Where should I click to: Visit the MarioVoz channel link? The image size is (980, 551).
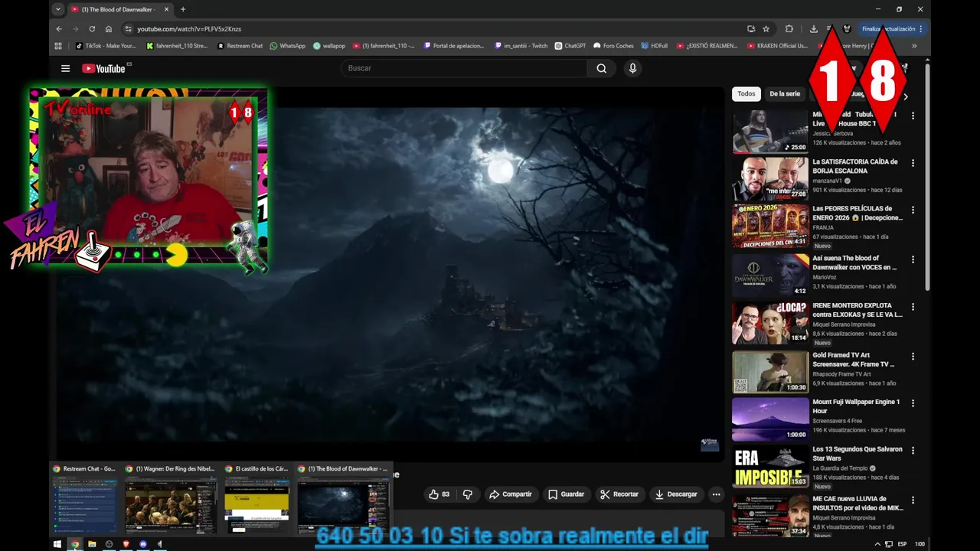click(825, 277)
